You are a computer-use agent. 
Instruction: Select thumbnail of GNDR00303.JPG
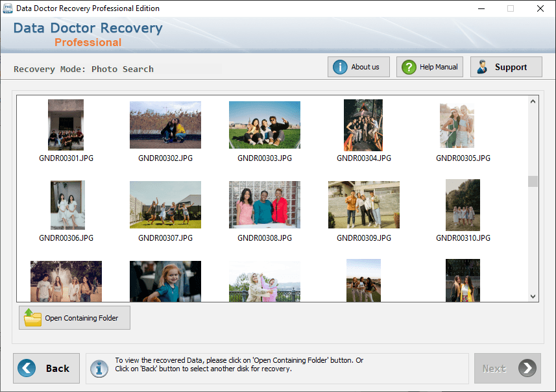pyautogui.click(x=265, y=125)
